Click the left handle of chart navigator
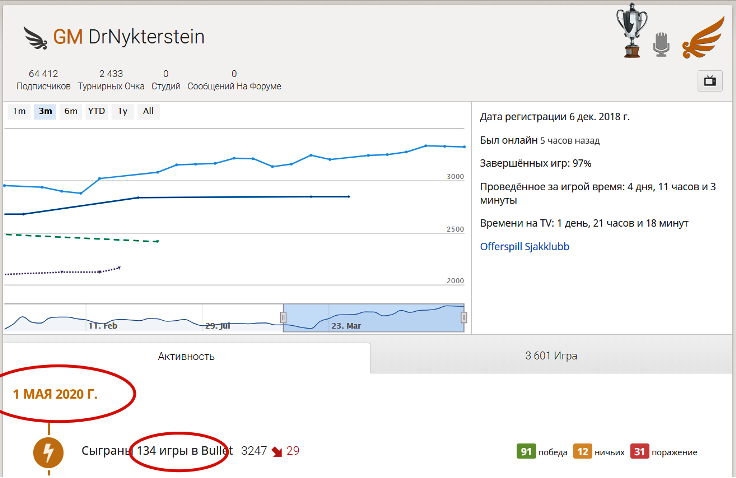 coord(283,318)
